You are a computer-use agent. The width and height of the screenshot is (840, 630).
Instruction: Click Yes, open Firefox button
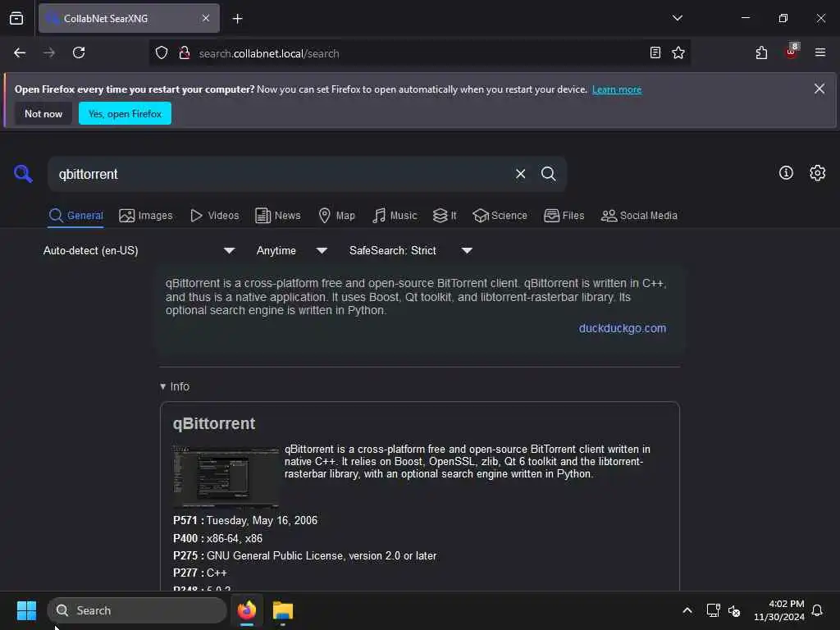click(125, 113)
